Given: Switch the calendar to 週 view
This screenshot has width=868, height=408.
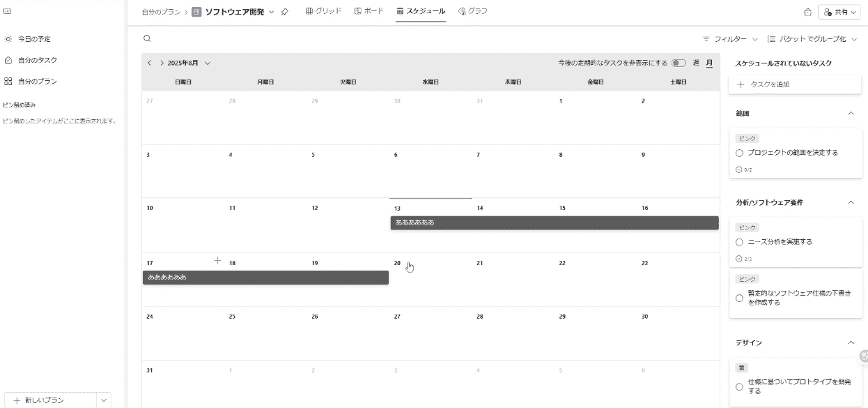Looking at the screenshot, I should click(696, 63).
